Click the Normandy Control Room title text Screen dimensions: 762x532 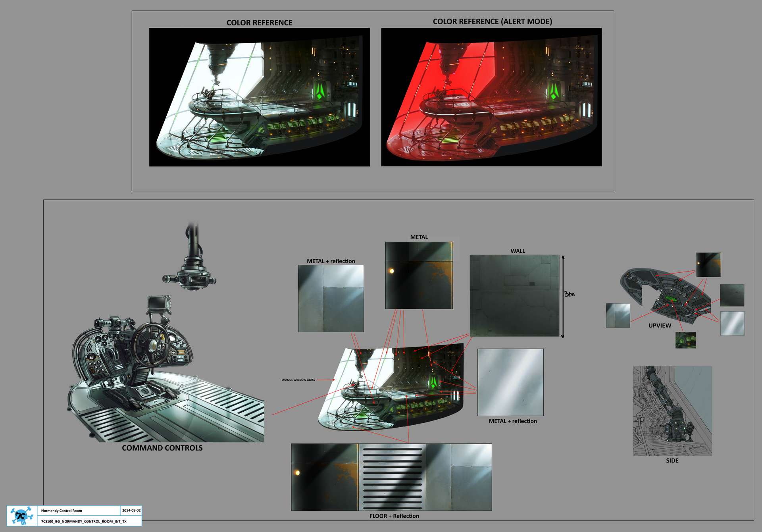62,511
